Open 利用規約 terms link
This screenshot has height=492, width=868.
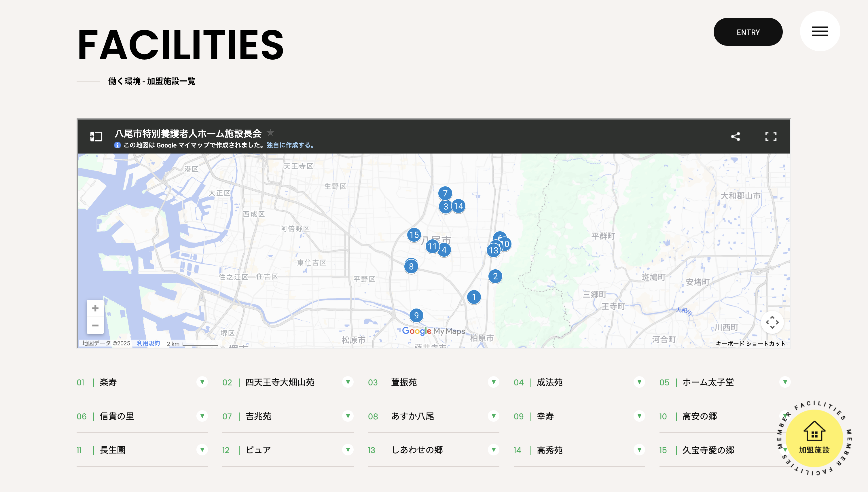[x=148, y=343]
